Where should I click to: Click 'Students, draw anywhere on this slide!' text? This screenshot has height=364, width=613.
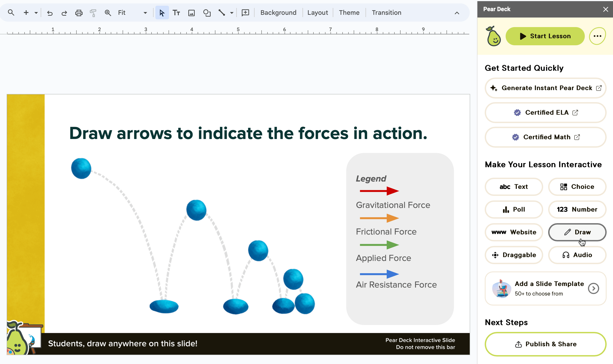click(123, 344)
